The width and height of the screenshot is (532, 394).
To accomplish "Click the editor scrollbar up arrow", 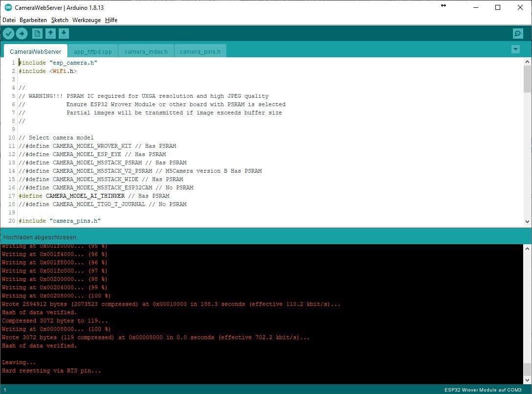I will pos(527,62).
